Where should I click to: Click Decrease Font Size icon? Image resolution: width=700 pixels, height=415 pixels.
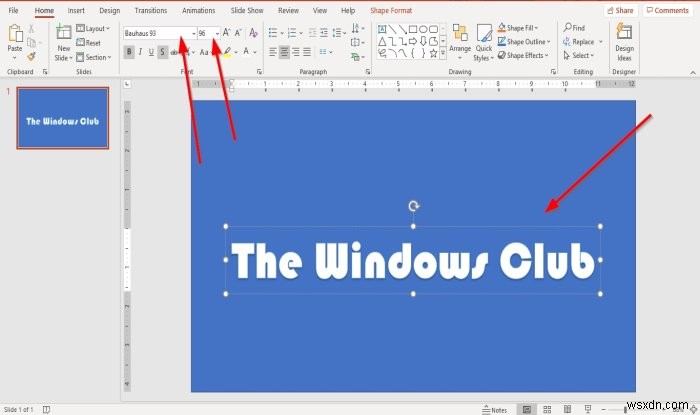[238, 33]
